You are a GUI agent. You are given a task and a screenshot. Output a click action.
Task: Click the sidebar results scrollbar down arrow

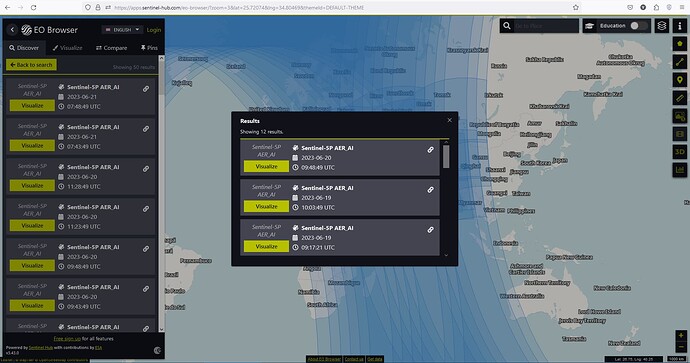(161, 329)
